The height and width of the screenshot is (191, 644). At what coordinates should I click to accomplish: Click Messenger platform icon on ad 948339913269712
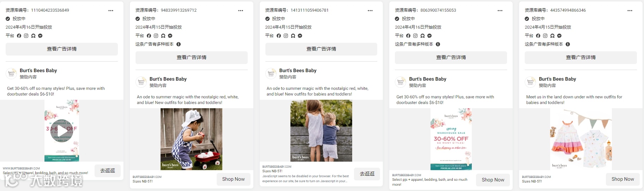170,36
